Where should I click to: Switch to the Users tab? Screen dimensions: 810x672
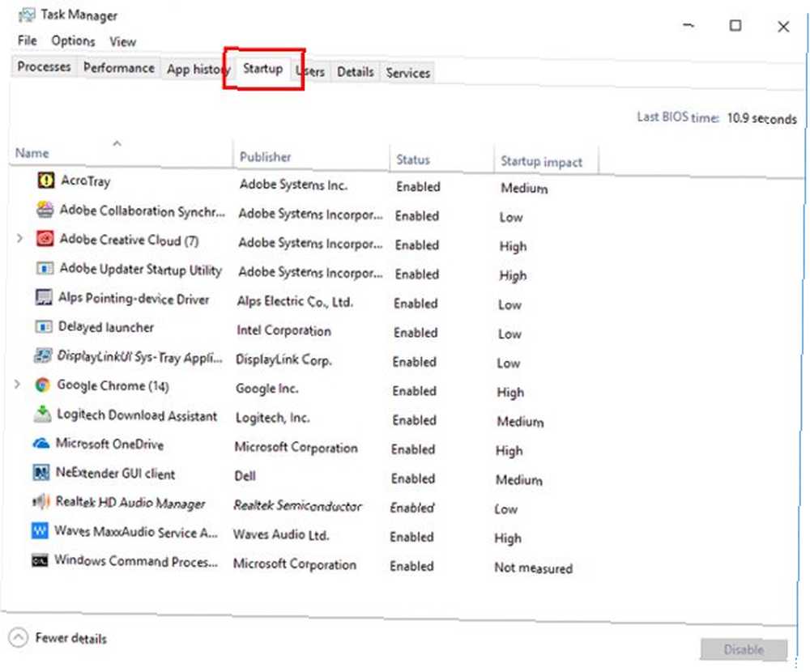click(x=310, y=72)
